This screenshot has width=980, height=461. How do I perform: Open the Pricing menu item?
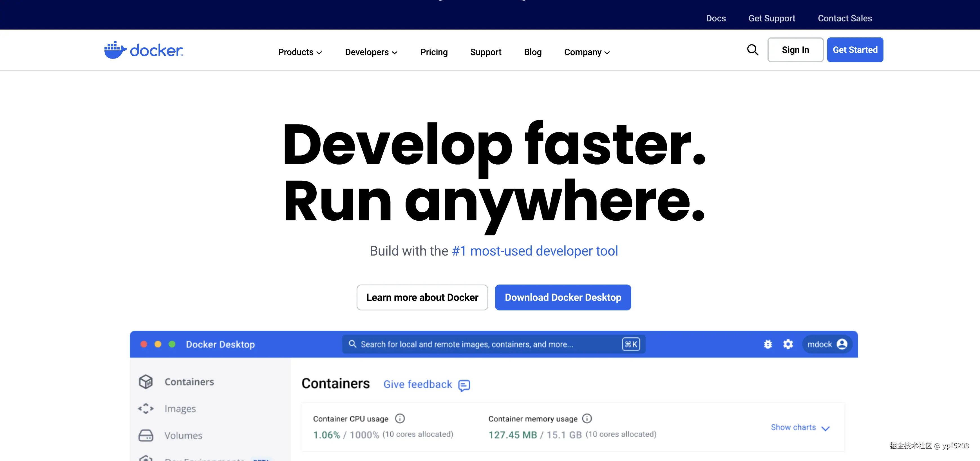click(x=434, y=52)
